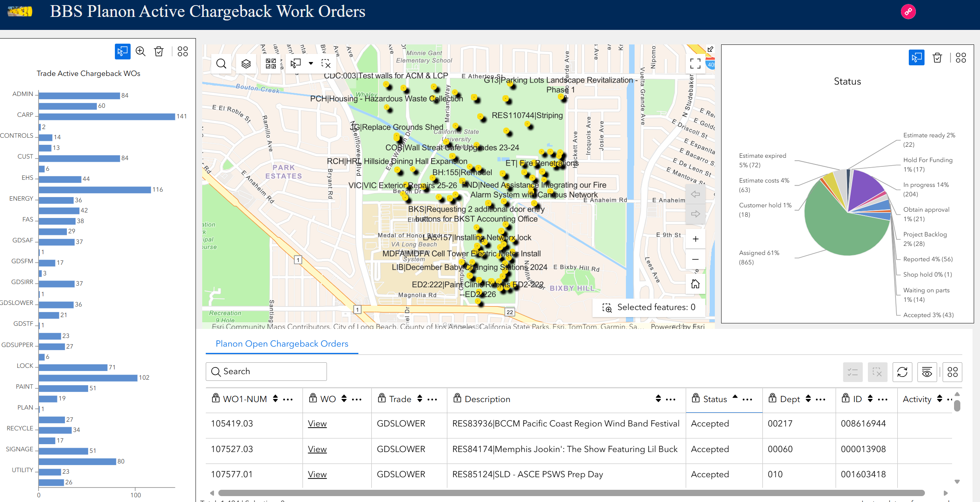Activate select tool in Trade chart panel
The image size is (980, 502).
[122, 52]
